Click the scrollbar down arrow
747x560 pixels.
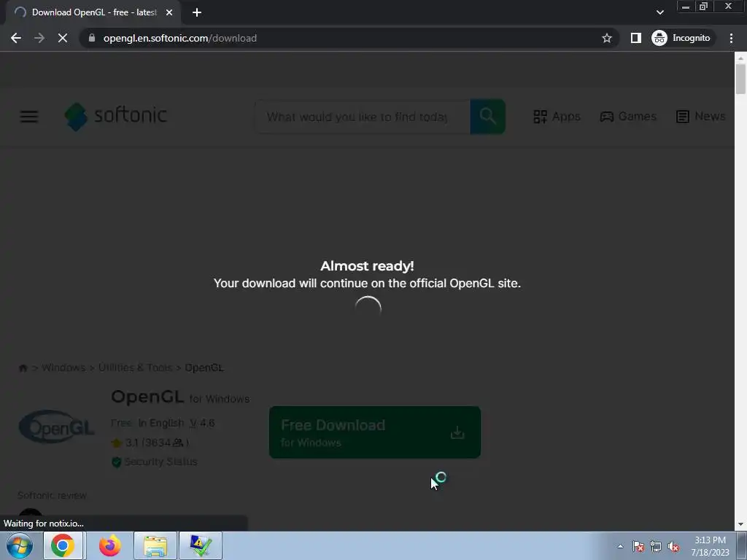(740, 524)
